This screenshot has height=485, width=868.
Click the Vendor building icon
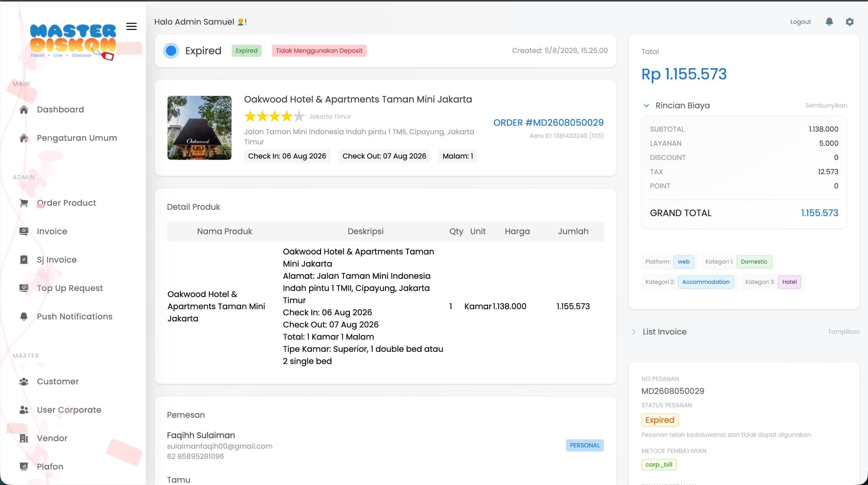coord(24,438)
